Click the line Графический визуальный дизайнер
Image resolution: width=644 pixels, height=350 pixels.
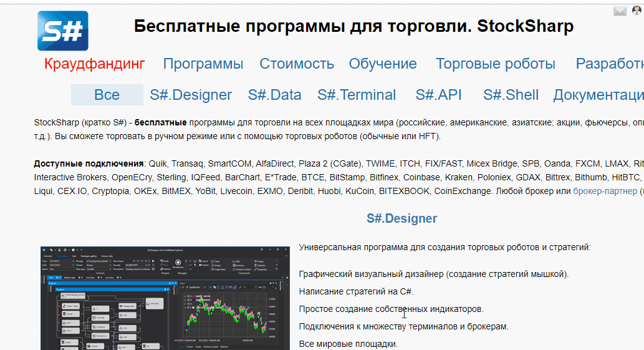[434, 274]
